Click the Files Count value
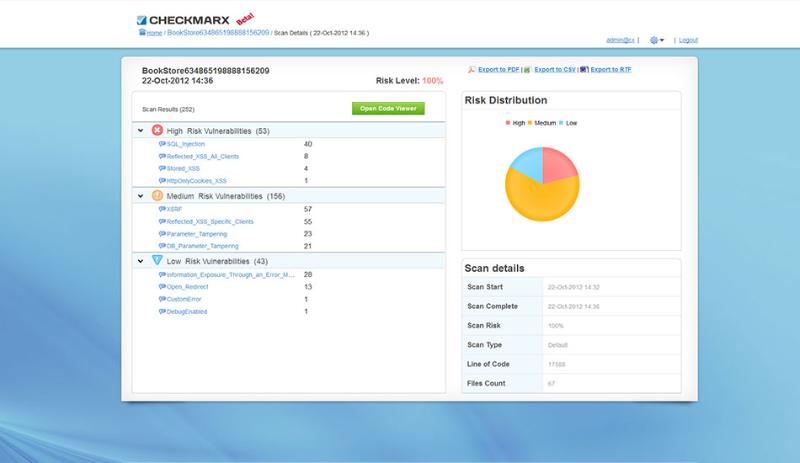This screenshot has height=463, width=800. (x=551, y=383)
